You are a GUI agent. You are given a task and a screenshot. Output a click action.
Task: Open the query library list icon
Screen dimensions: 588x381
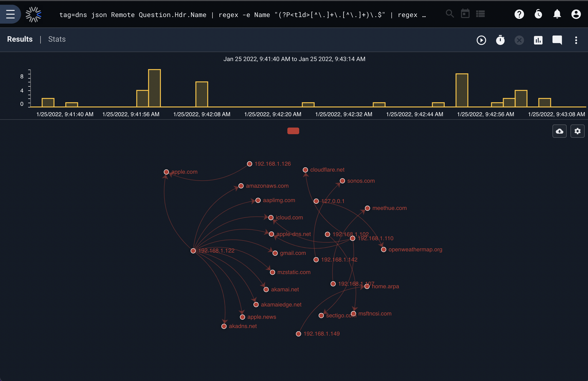[480, 14]
